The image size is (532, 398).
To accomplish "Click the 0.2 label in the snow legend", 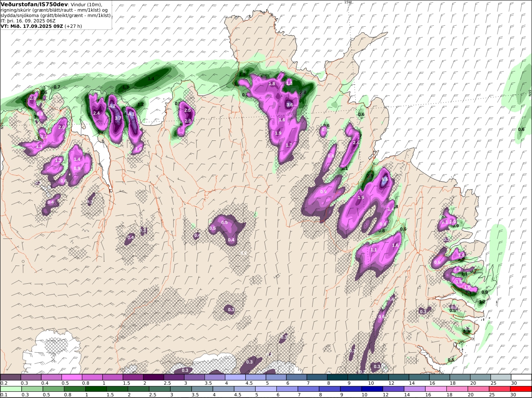I will click(x=4, y=383).
